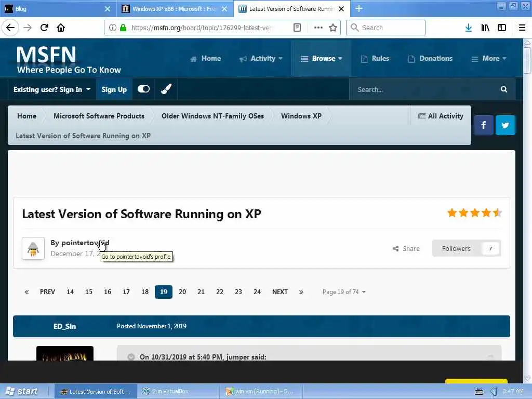Switch to Sun VirtualBox taskbar item
The width and height of the screenshot is (532, 399).
tap(179, 391)
